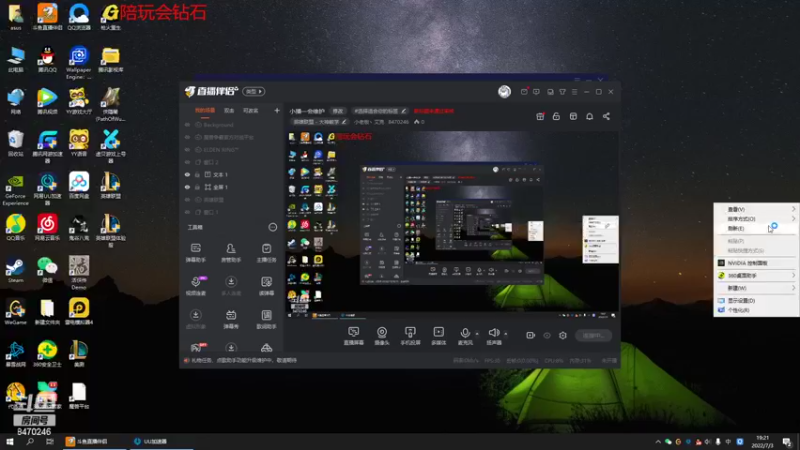This screenshot has width=800, height=450.
Task: Toggle visibility of Background source
Action: tap(187, 124)
